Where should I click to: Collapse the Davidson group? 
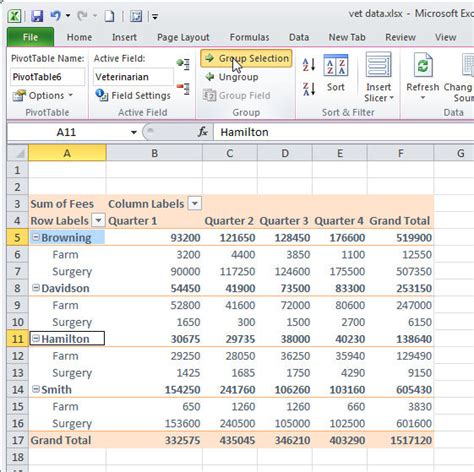tap(36, 288)
